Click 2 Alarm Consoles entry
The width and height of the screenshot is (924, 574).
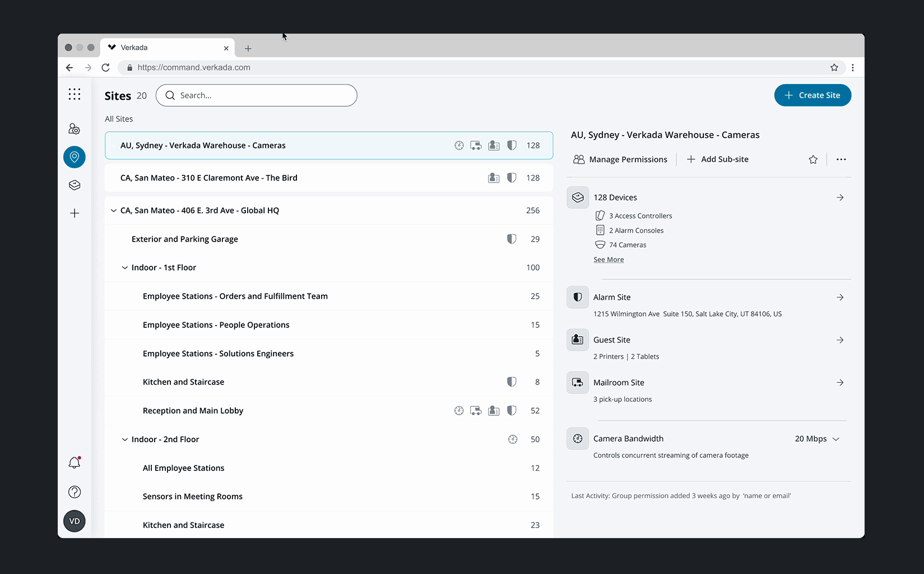point(629,230)
